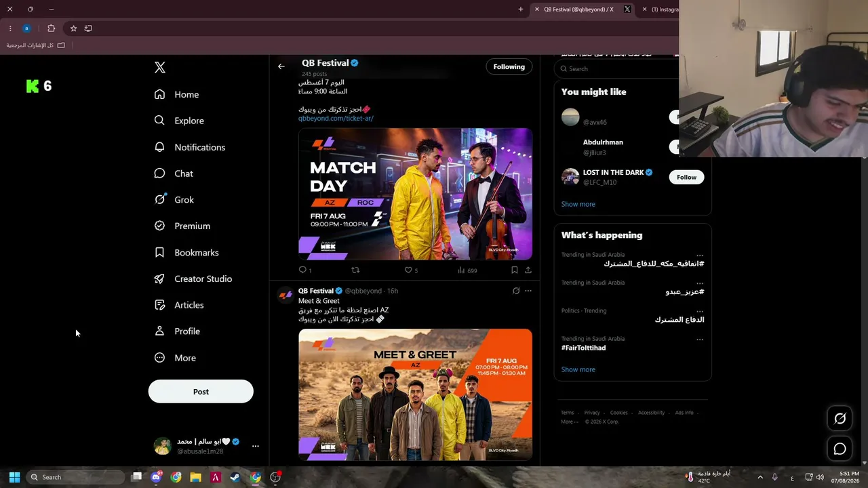Switch to the QB Festival browser tab
Viewport: 868px width, 488px height.
click(x=583, y=9)
